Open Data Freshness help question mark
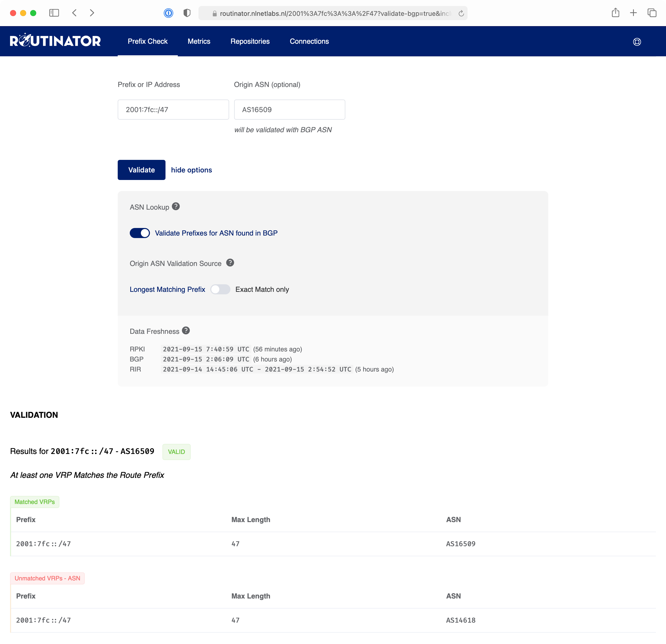The width and height of the screenshot is (666, 644). click(x=186, y=331)
